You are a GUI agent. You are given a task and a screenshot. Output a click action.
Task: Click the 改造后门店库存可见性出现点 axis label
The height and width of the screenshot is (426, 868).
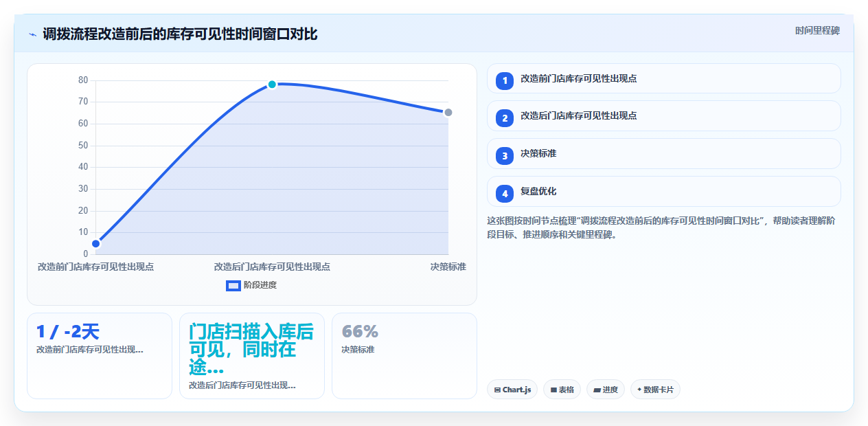[x=272, y=267]
